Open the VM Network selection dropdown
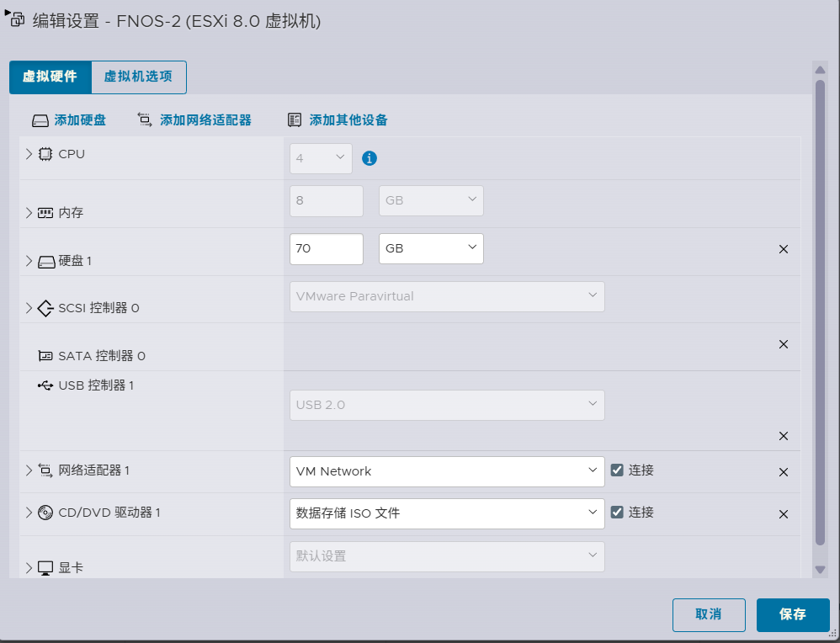The image size is (840, 643). pyautogui.click(x=446, y=471)
